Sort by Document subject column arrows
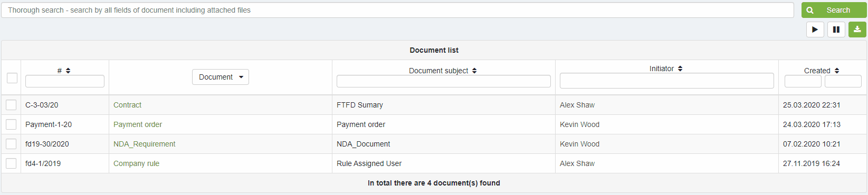This screenshot has width=868, height=195. 474,71
